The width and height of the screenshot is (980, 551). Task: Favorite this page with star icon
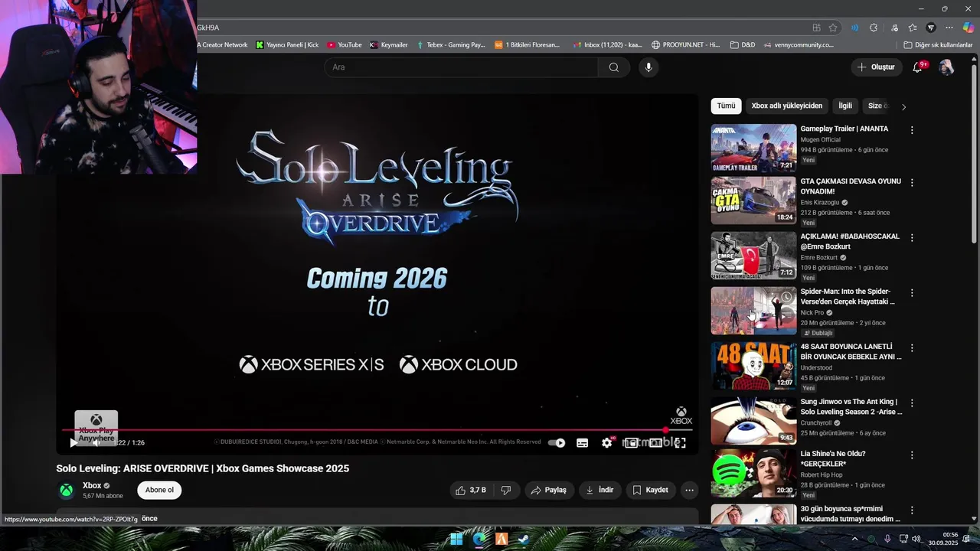click(x=833, y=28)
